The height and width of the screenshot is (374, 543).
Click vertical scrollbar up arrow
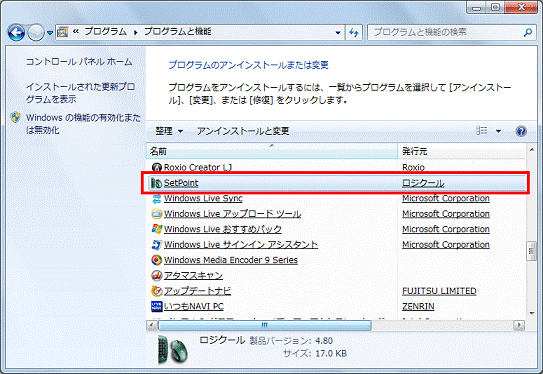coord(532,150)
